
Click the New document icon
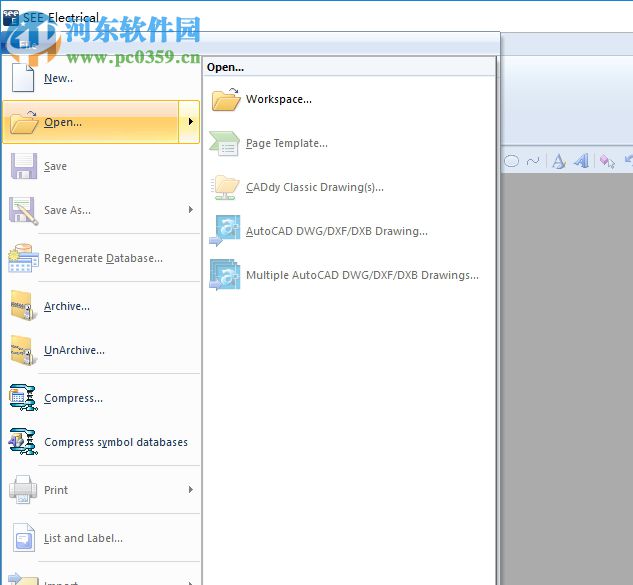[23, 78]
